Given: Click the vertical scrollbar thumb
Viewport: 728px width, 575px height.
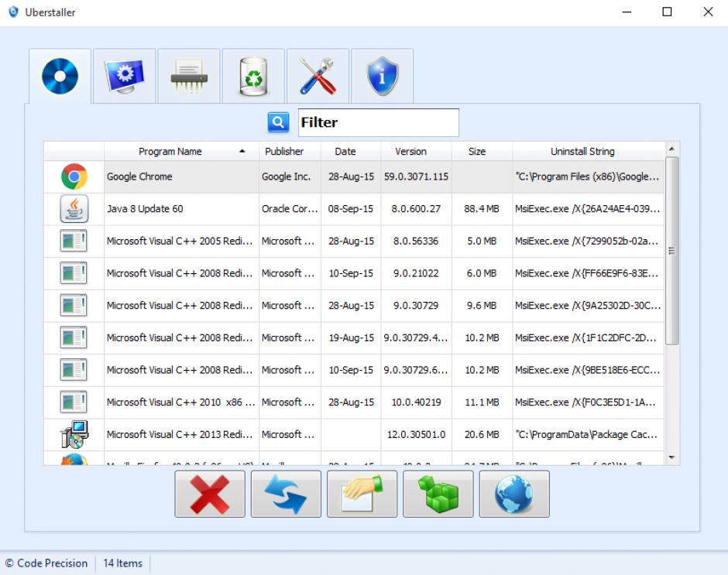Looking at the screenshot, I should (671, 251).
